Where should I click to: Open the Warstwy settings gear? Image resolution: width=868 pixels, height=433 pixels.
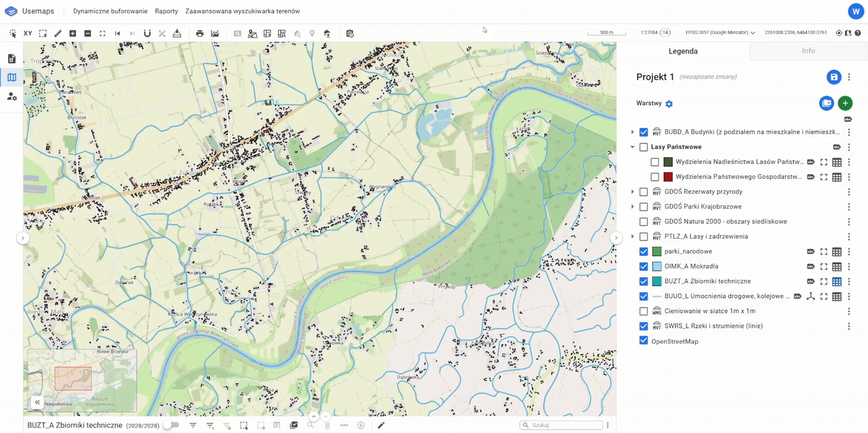669,104
